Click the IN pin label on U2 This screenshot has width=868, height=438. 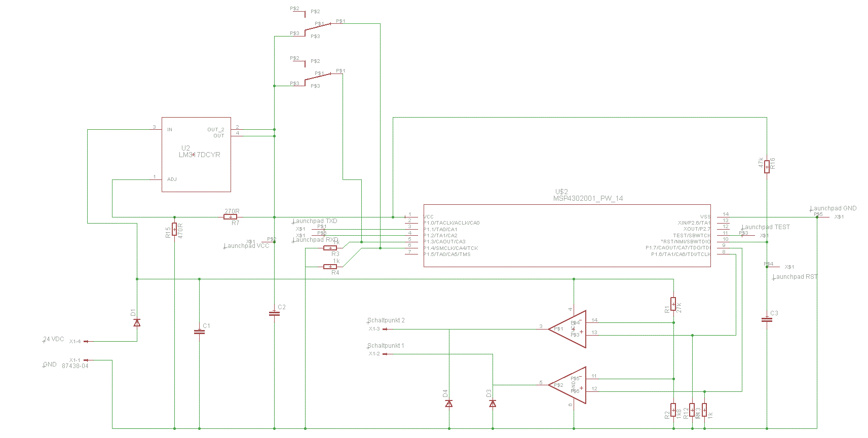click(x=170, y=130)
